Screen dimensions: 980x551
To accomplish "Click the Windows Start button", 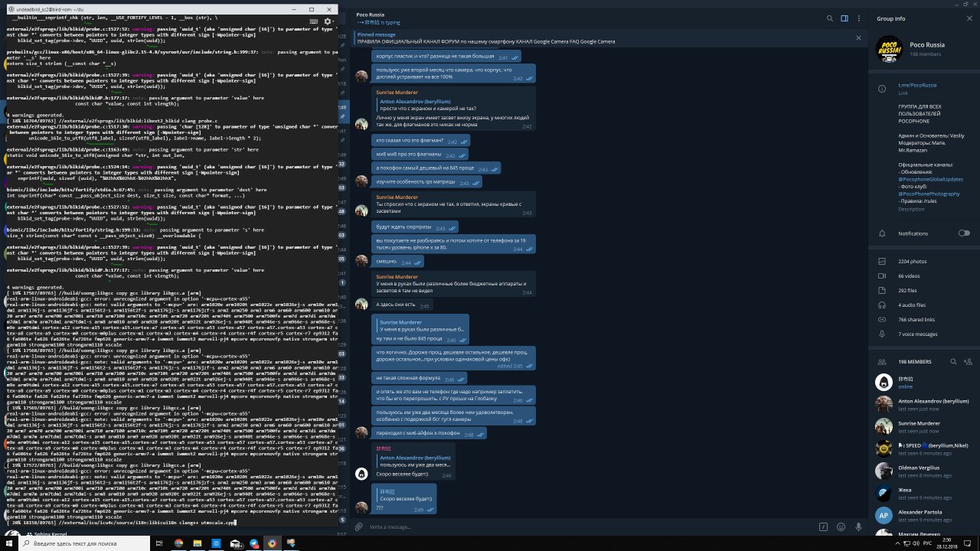I will pos(8,543).
